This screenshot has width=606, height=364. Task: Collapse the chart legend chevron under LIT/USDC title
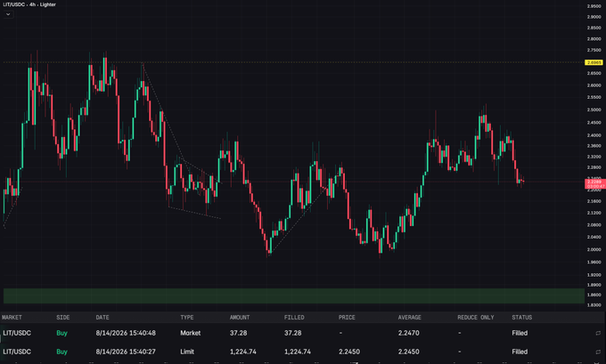(8, 14)
